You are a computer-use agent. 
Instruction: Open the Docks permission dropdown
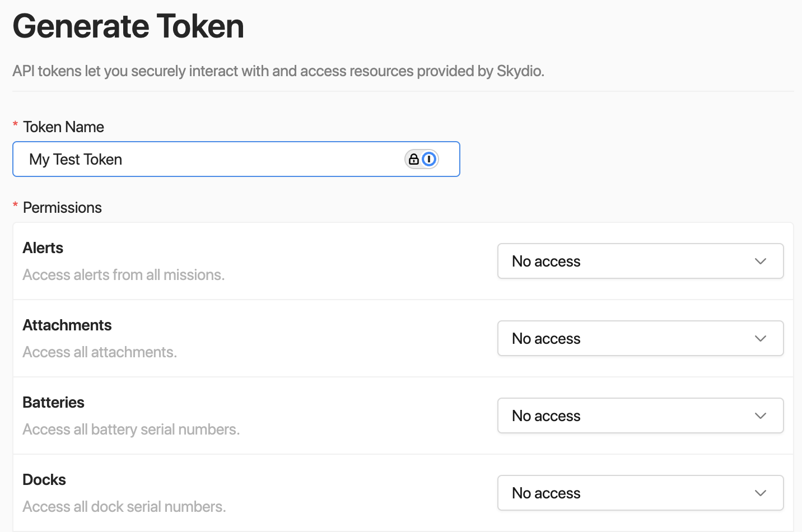point(640,493)
